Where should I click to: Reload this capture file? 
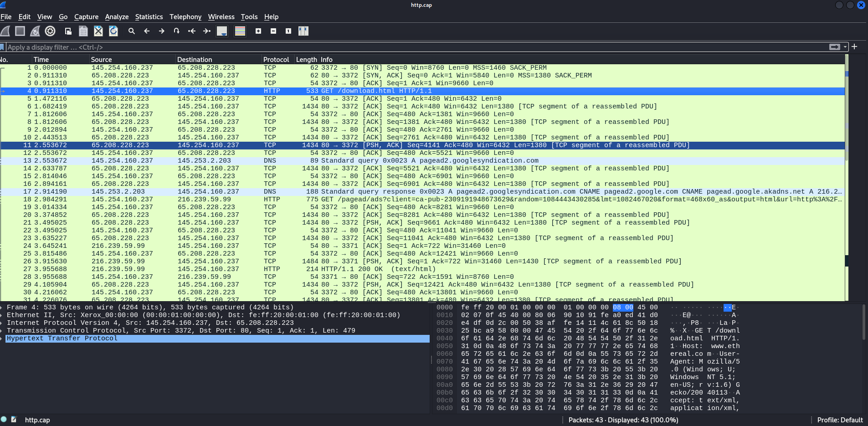(113, 31)
